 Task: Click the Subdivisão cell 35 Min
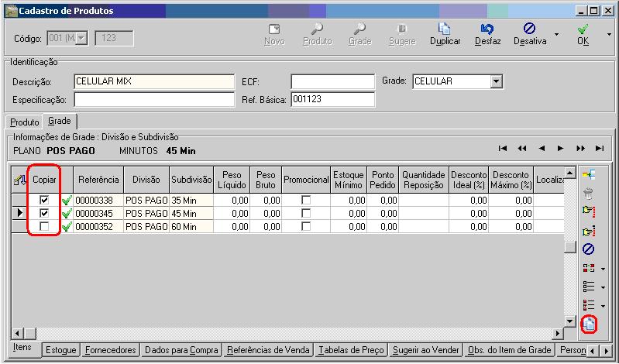191,200
